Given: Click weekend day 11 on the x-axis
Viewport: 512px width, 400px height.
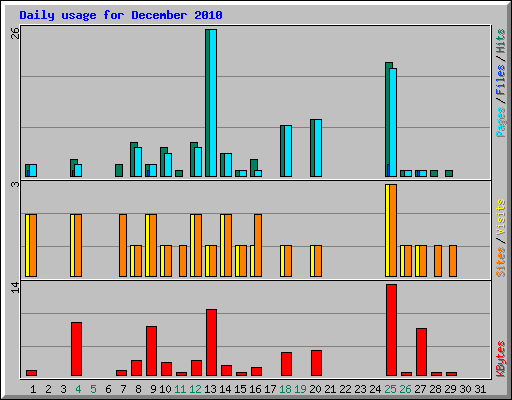Looking at the screenshot, I should point(180,389).
